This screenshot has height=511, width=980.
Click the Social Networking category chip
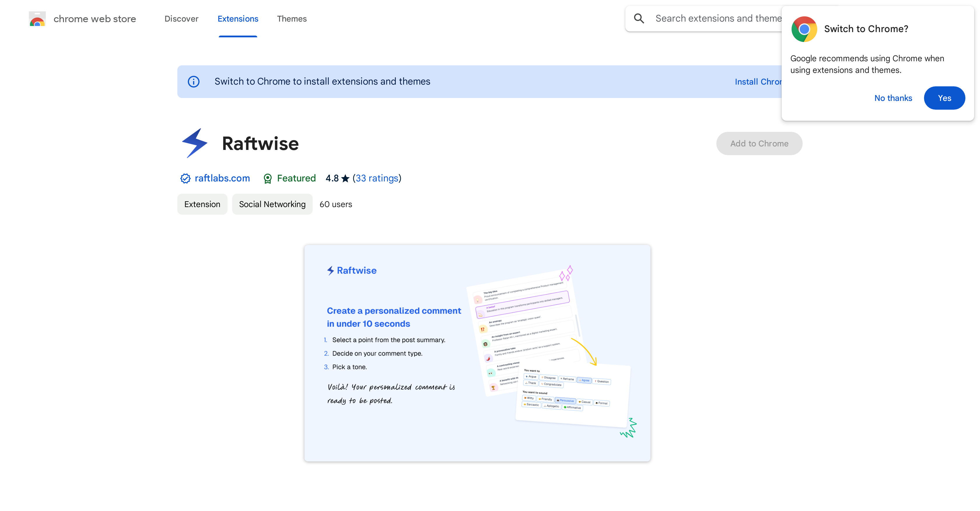(272, 204)
